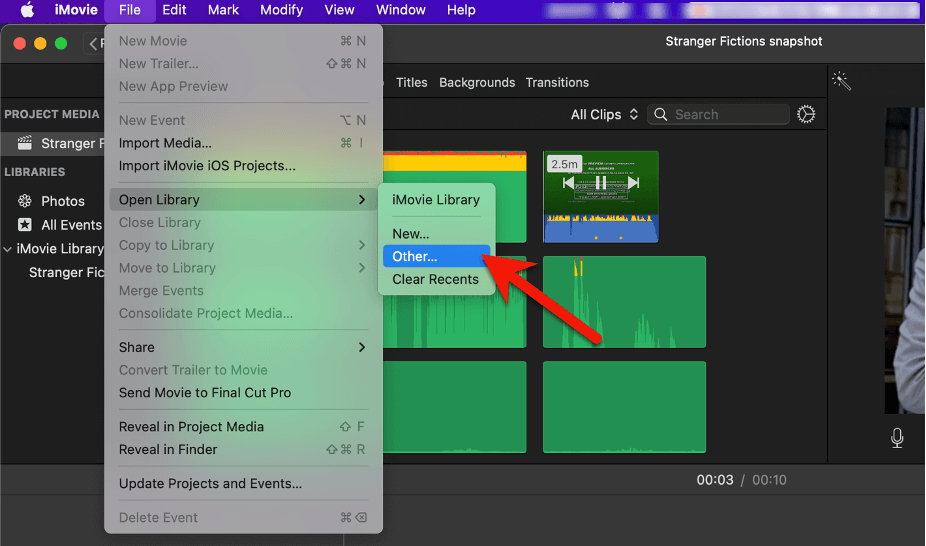Click the microphone voiceover icon
This screenshot has height=546, width=926.
pos(897,438)
